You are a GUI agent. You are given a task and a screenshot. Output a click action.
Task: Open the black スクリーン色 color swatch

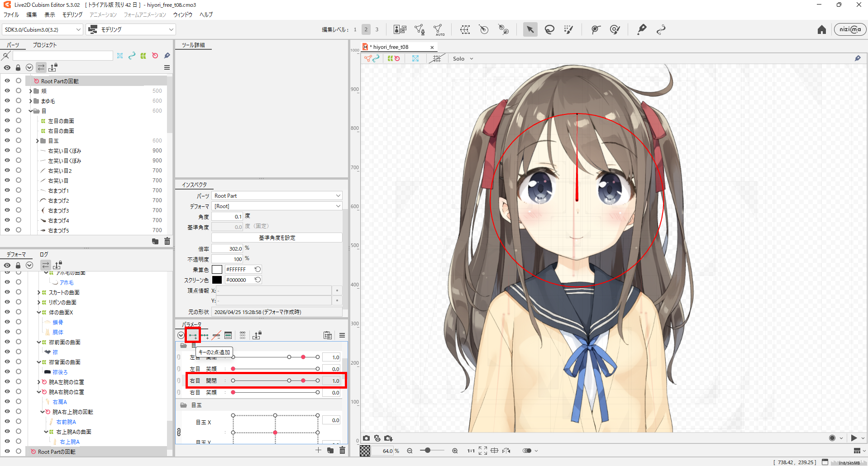point(217,280)
